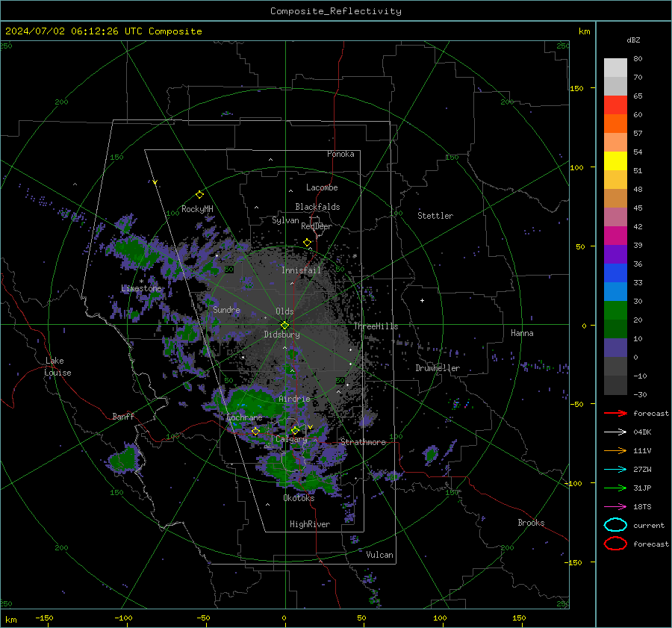Click the 0 bottom axis tick label
Screen dimensions: 672x628
(x=284, y=618)
